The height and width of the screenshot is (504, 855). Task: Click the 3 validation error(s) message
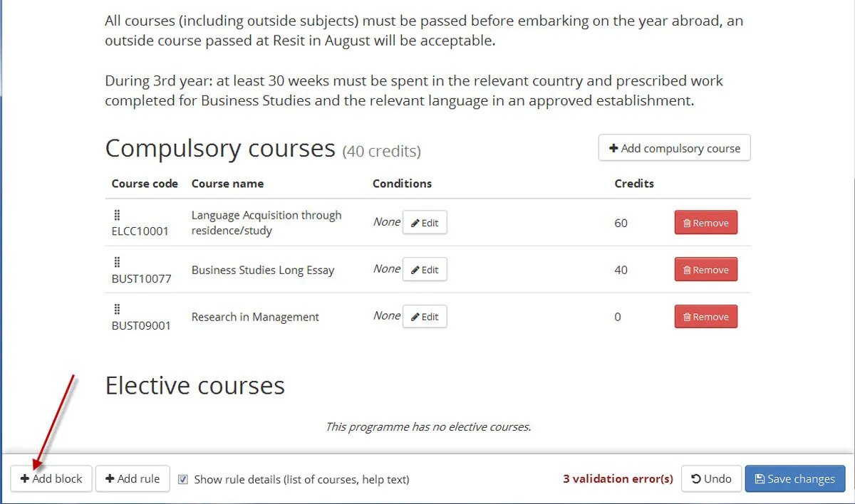tap(618, 479)
